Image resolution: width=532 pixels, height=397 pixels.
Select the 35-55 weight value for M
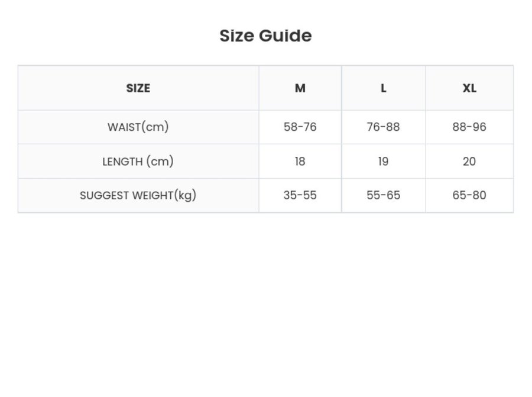[300, 195]
